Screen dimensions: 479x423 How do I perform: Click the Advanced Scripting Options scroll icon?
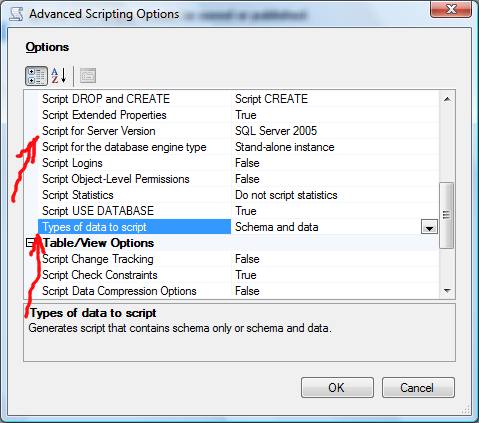coord(16,14)
